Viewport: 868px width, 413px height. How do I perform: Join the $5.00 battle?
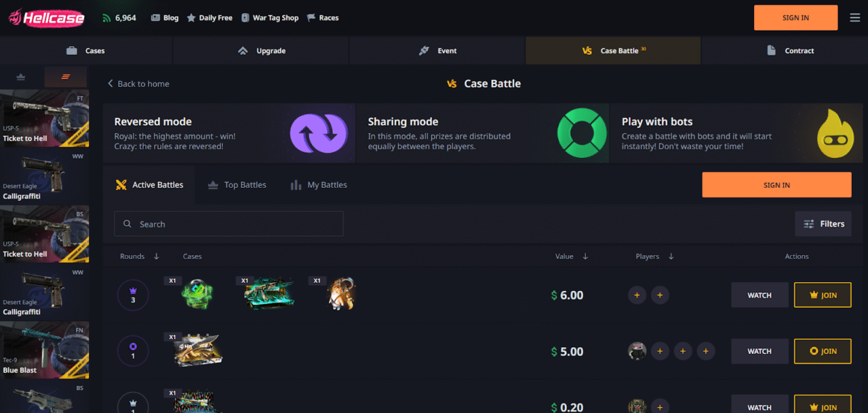pos(823,351)
